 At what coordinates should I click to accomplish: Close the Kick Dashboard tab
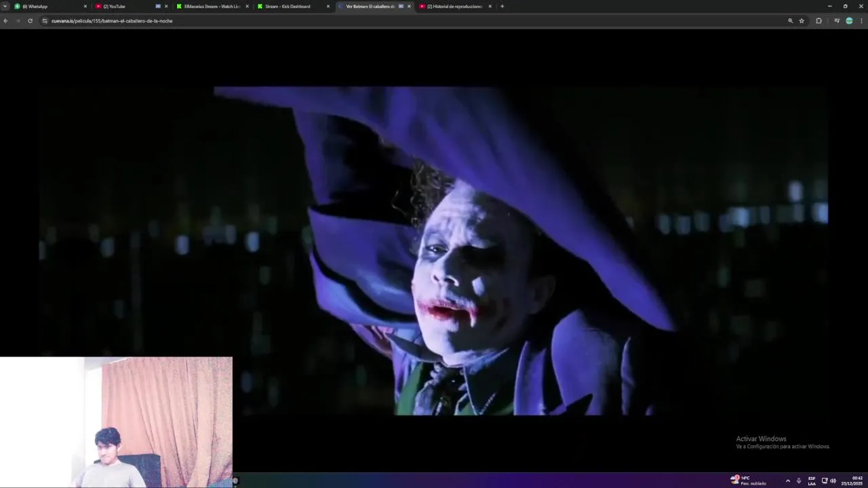(x=328, y=6)
